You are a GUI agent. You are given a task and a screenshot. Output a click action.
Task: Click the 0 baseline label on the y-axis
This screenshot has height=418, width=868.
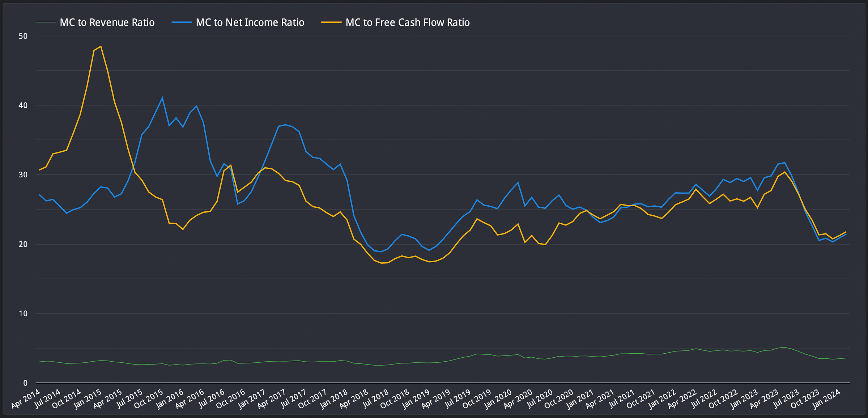[x=25, y=383]
